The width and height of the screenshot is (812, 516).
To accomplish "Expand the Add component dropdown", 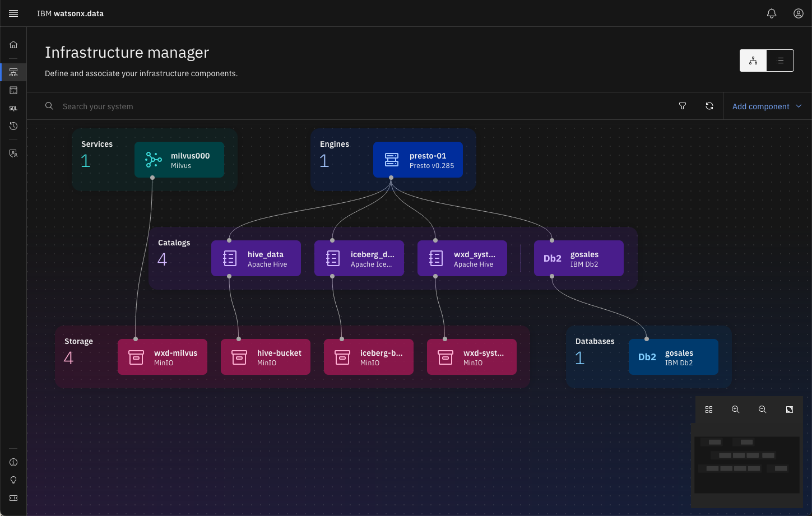I will click(x=767, y=106).
